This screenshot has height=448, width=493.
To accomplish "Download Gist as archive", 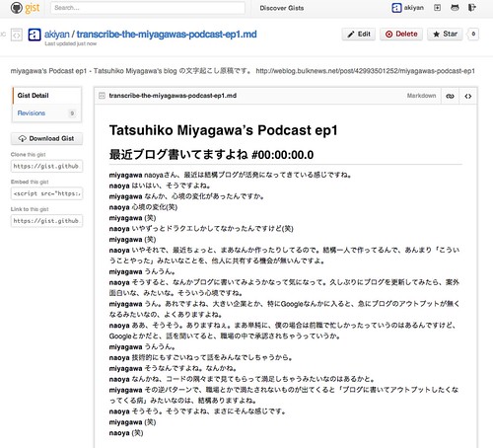I will click(x=46, y=138).
